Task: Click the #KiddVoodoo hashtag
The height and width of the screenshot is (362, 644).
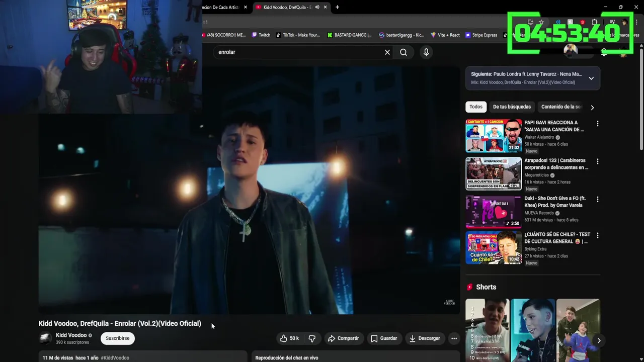Action: click(x=115, y=358)
